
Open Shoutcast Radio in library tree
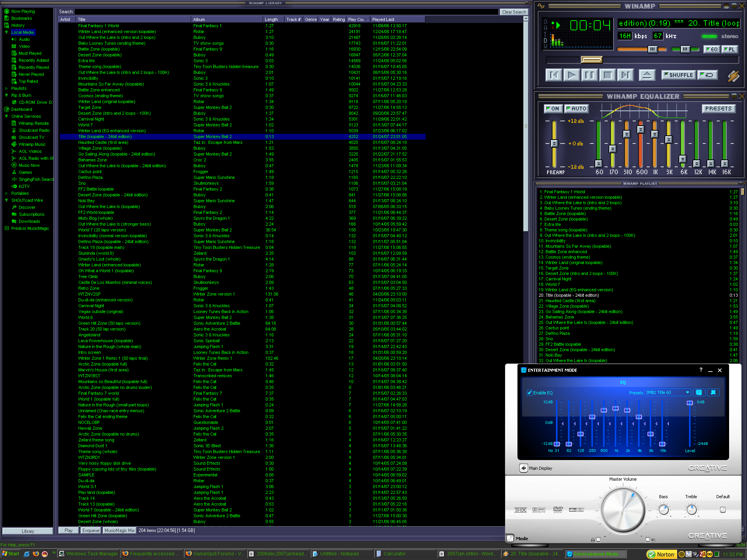coord(34,130)
